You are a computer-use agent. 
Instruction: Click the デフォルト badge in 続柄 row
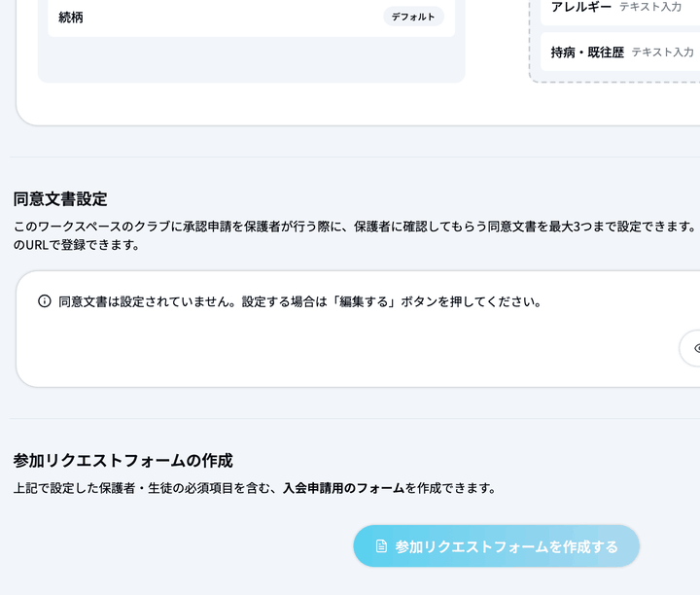[x=413, y=17]
